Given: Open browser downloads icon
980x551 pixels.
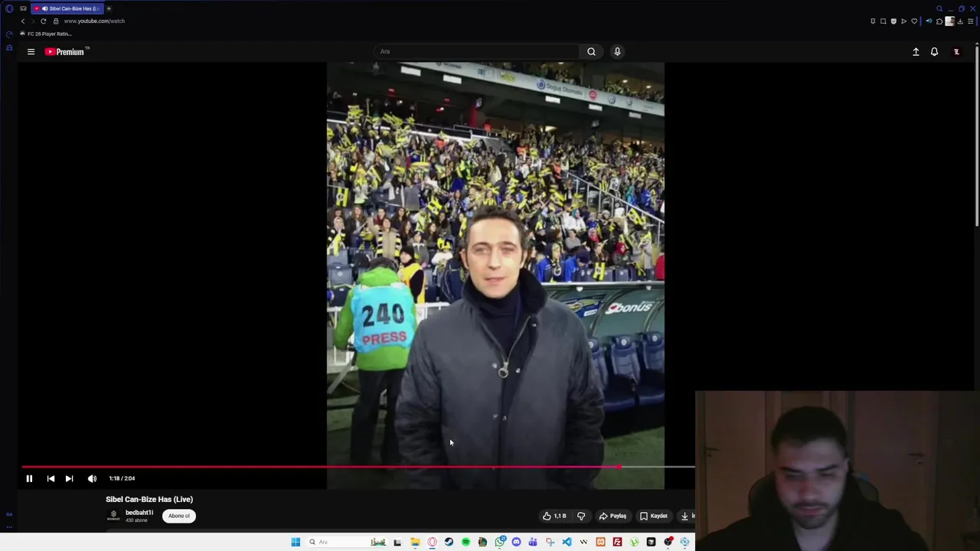Looking at the screenshot, I should pyautogui.click(x=960, y=21).
